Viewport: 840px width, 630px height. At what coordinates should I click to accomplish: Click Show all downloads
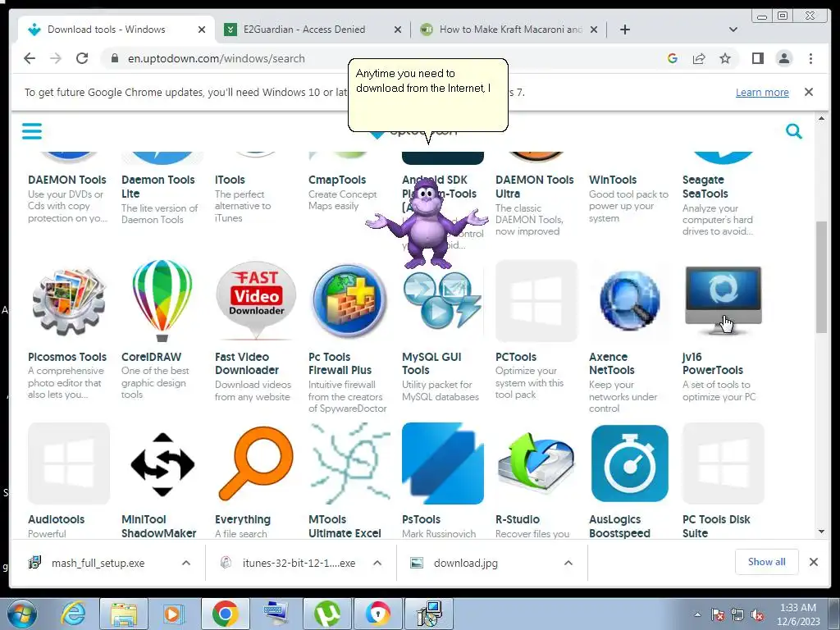[x=767, y=561]
